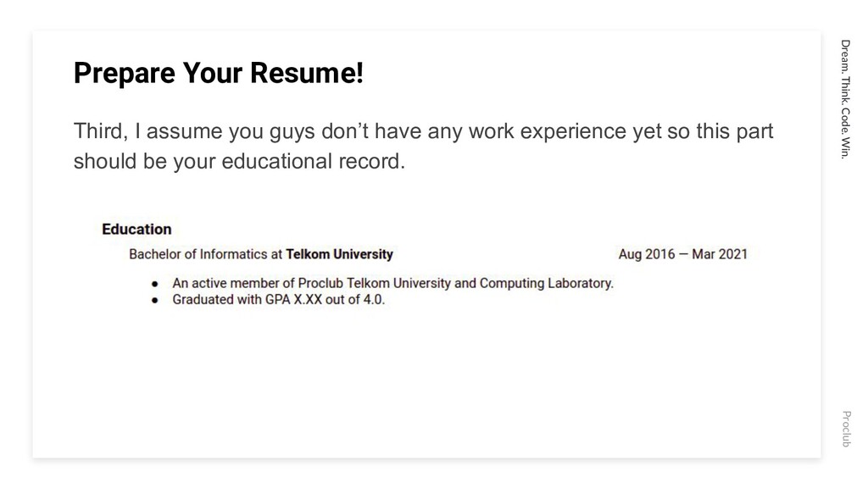
Task: Click the first bullet point marker
Action: pyautogui.click(x=155, y=284)
